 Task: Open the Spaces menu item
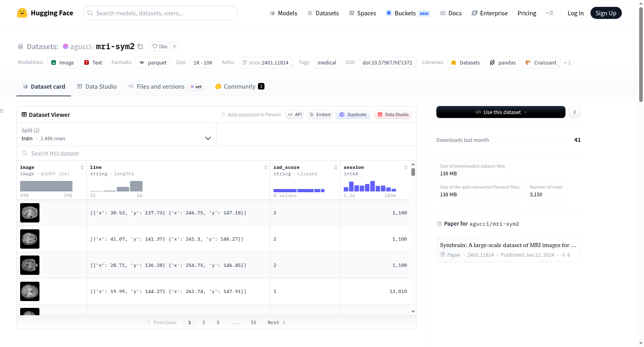362,13
